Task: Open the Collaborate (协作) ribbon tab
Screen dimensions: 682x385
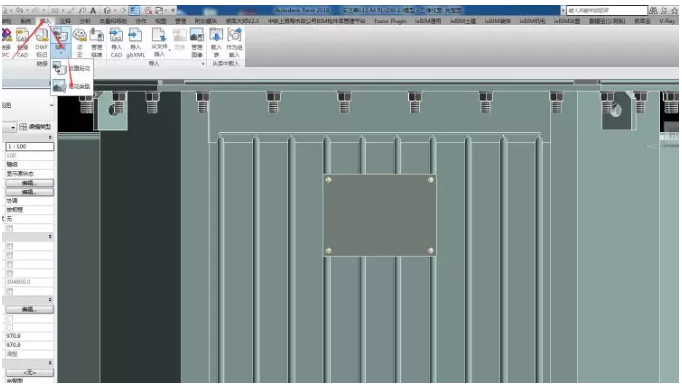Action: point(141,20)
